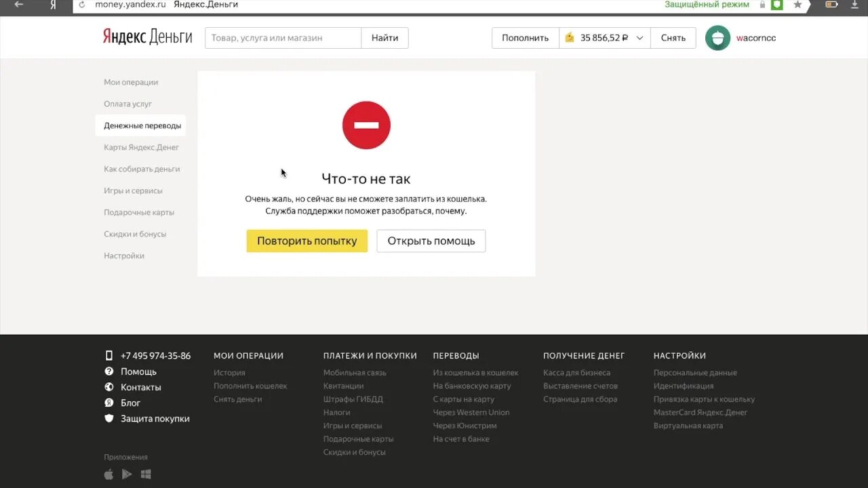
Task: Open Как собирать деньги in sidebar
Action: tap(142, 169)
